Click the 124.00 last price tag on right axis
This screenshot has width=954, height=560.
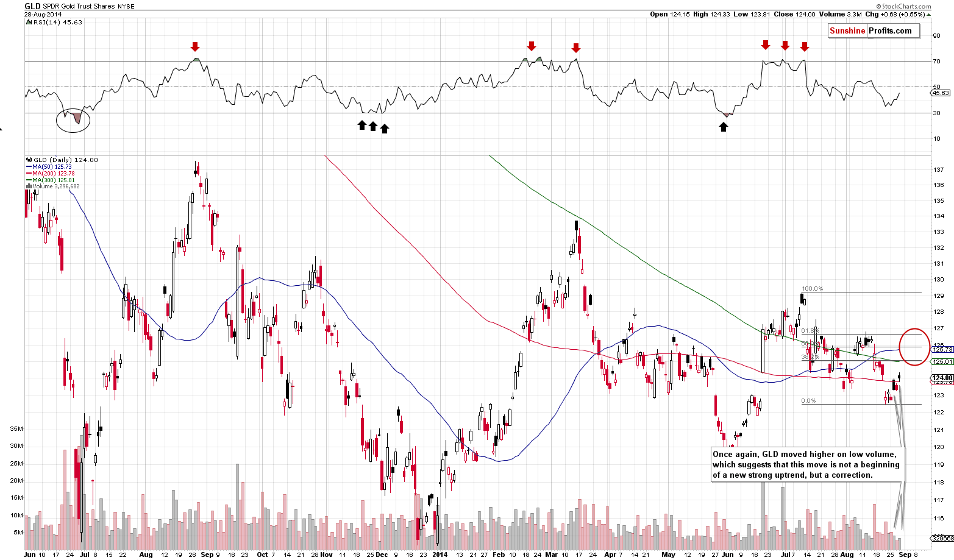[942, 378]
